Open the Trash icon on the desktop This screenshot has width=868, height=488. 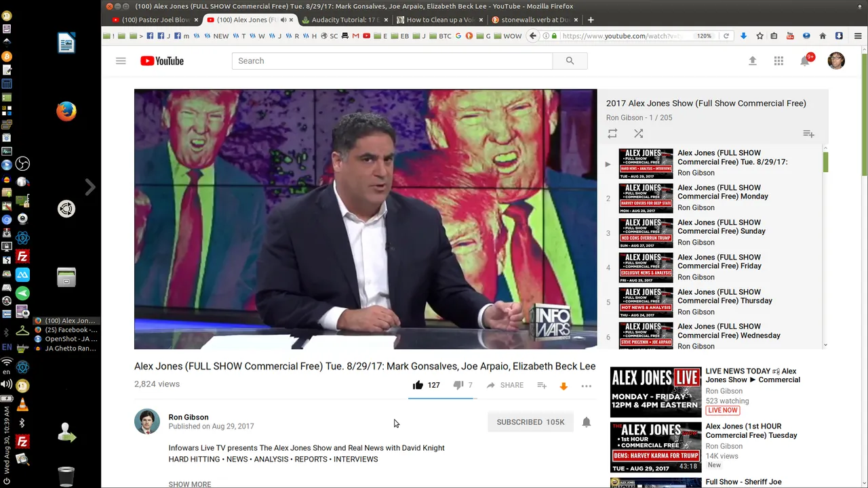pyautogui.click(x=66, y=476)
